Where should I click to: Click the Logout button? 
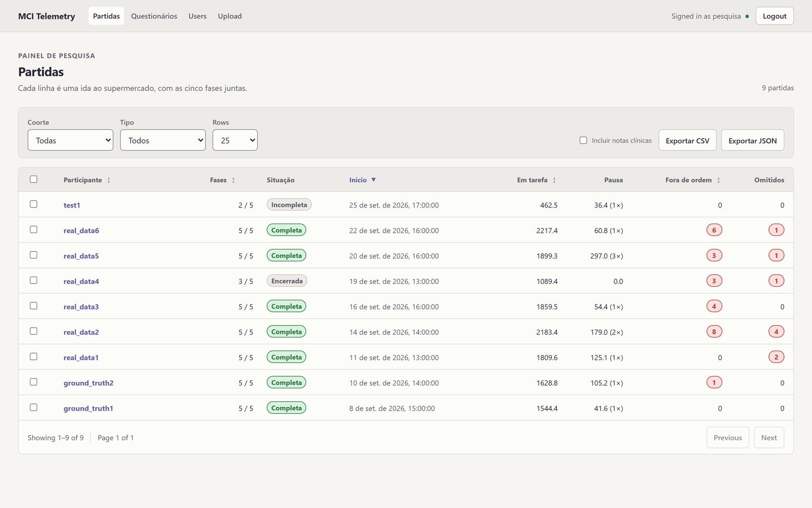[774, 16]
